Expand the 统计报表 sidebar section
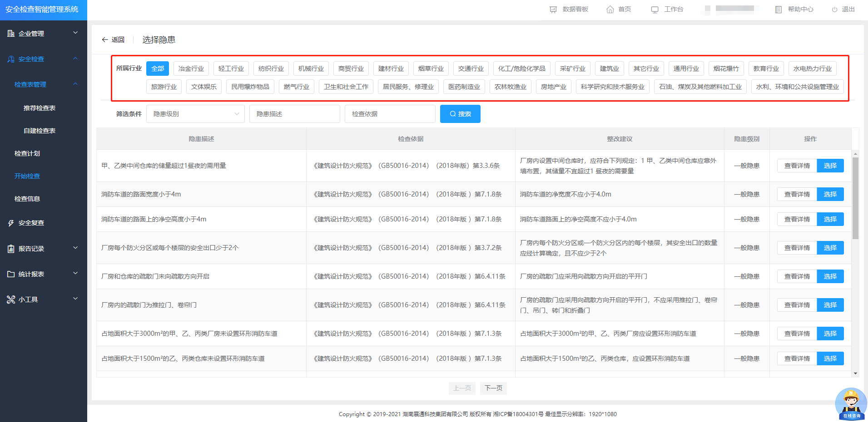This screenshot has height=422, width=868. 43,274
